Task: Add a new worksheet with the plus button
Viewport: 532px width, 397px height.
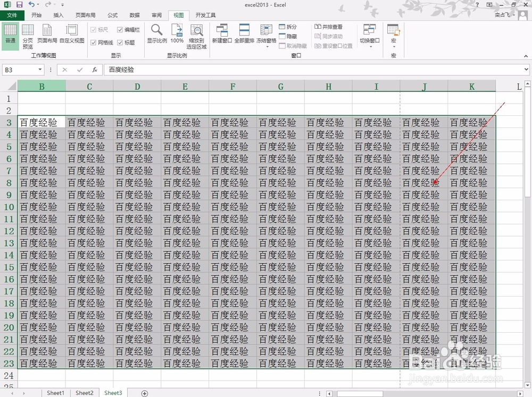Action: tap(144, 393)
